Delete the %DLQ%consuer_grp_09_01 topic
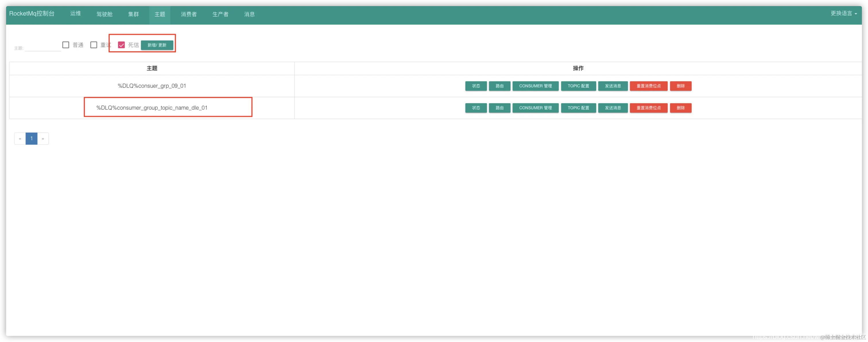 coord(680,86)
